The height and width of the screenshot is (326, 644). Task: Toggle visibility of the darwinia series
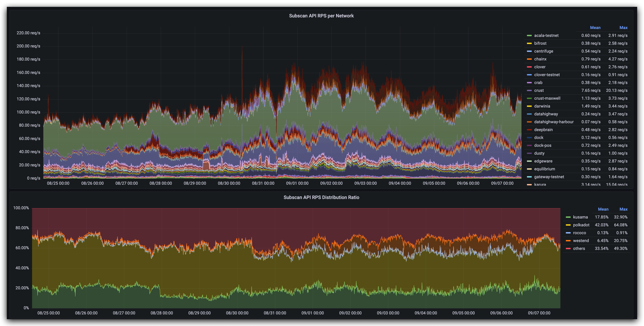[x=542, y=106]
